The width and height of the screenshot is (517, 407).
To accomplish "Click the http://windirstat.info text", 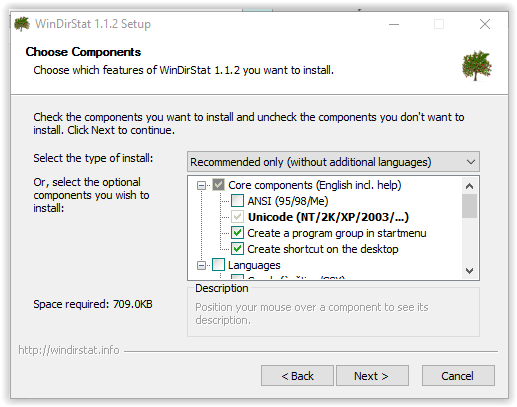I will pyautogui.click(x=69, y=350).
